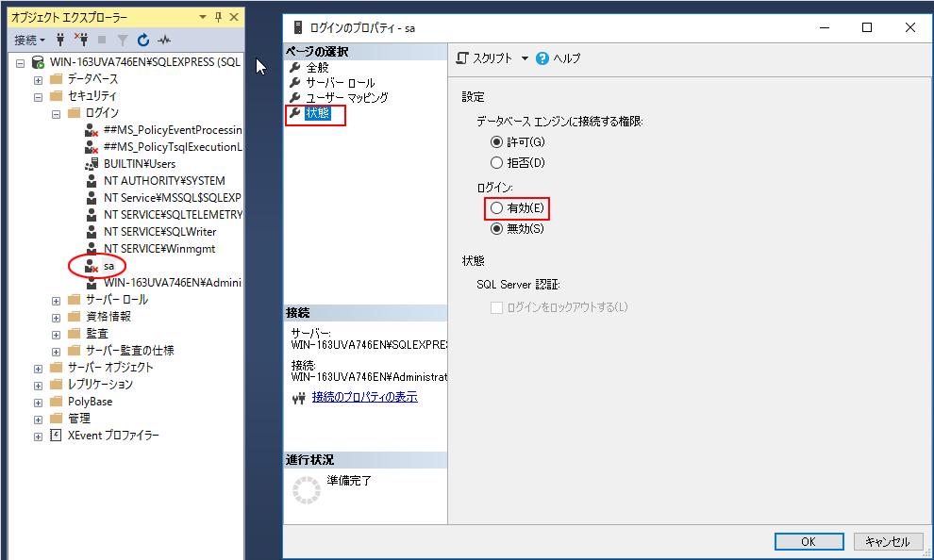Expand the サーバー ロール folder node
Image resolution: width=934 pixels, height=560 pixels.
(x=56, y=300)
